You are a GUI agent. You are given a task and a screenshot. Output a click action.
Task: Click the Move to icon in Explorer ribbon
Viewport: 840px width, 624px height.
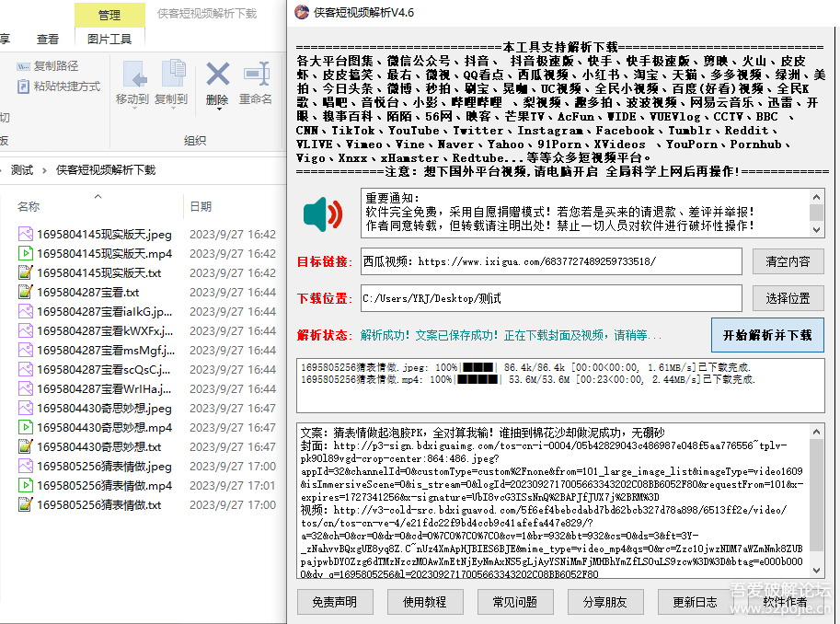134,74
